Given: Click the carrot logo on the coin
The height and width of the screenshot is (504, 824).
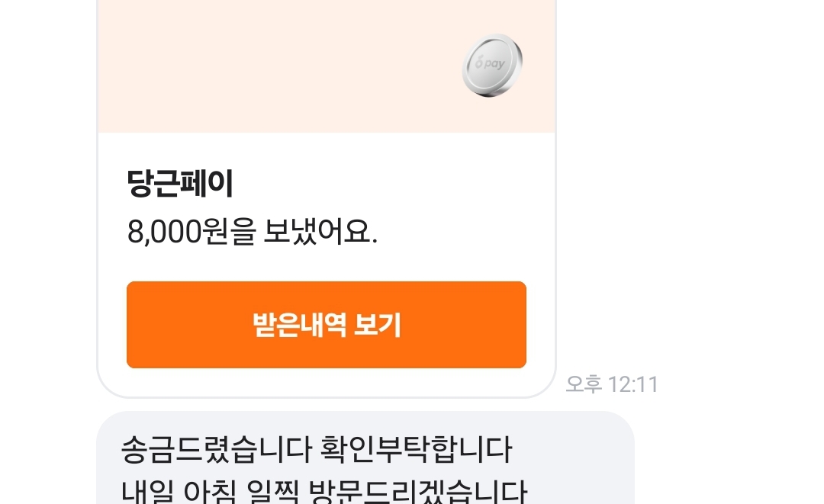Looking at the screenshot, I should coord(478,63).
